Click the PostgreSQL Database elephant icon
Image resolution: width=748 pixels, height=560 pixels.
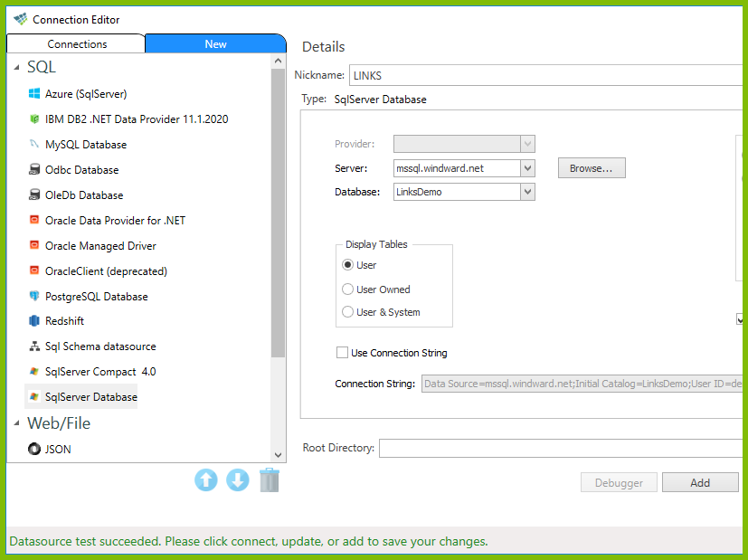(x=34, y=296)
